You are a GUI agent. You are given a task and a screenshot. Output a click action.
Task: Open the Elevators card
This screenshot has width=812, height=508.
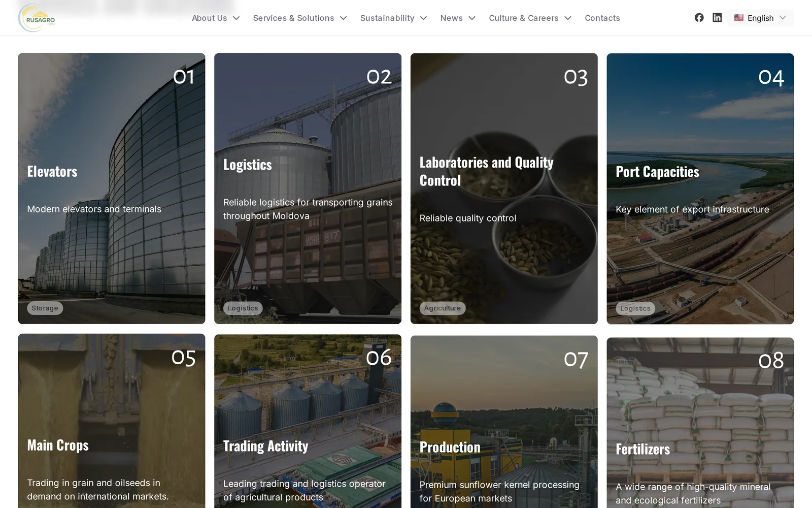pyautogui.click(x=112, y=188)
